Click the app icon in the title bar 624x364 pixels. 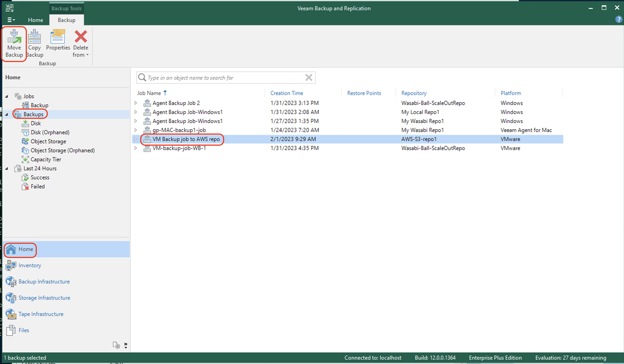pos(10,8)
